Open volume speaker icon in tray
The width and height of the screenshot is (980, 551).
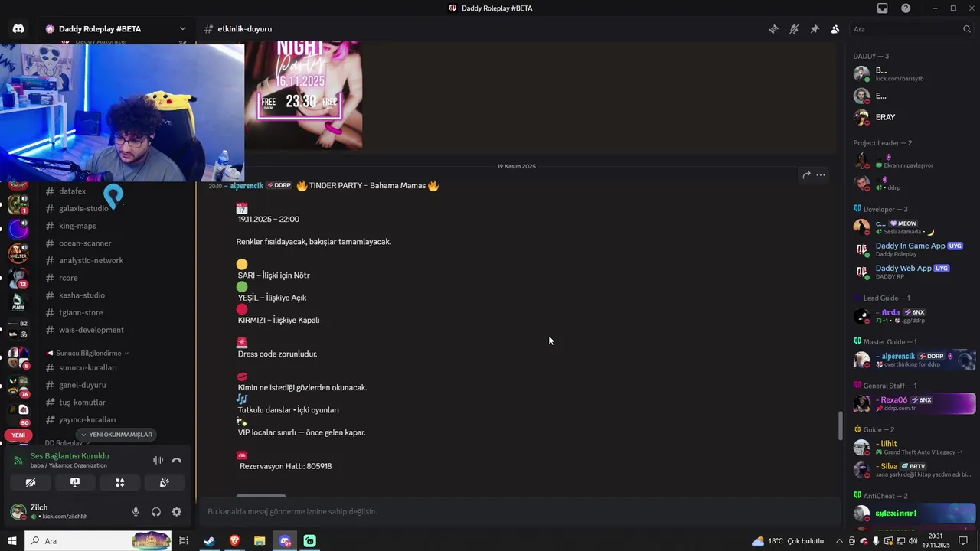pyautogui.click(x=913, y=541)
